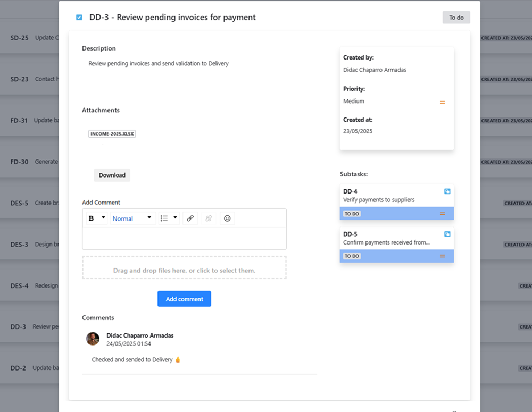Viewport: 532px width, 412px height.
Task: Open the Normal text style dropdown
Action: pos(132,218)
